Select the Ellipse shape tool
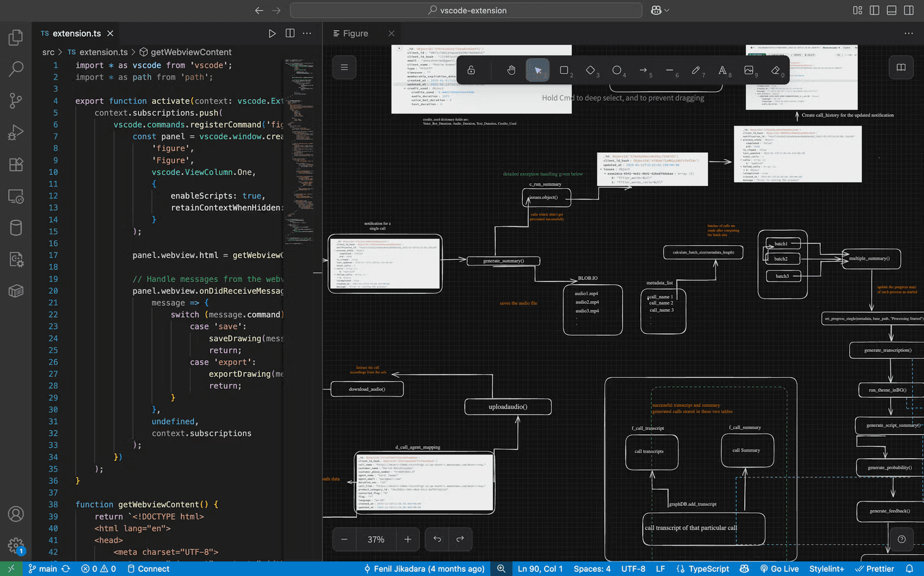This screenshot has height=576, width=924. [x=617, y=70]
